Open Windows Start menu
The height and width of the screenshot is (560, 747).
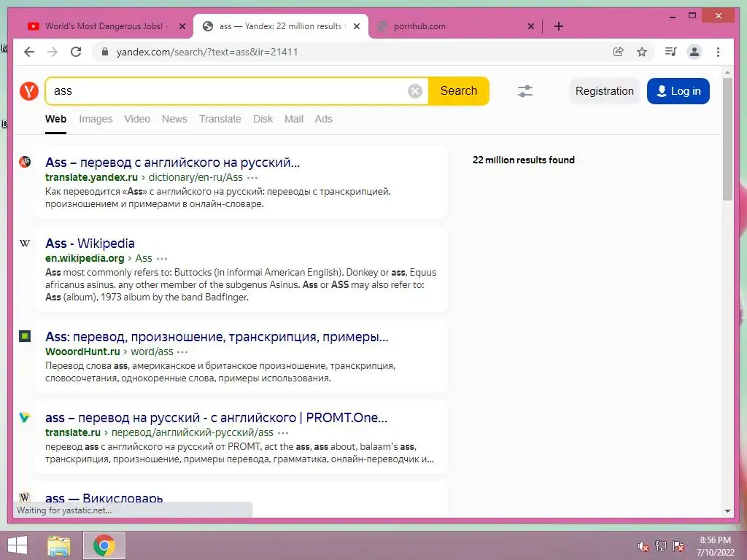(x=18, y=545)
